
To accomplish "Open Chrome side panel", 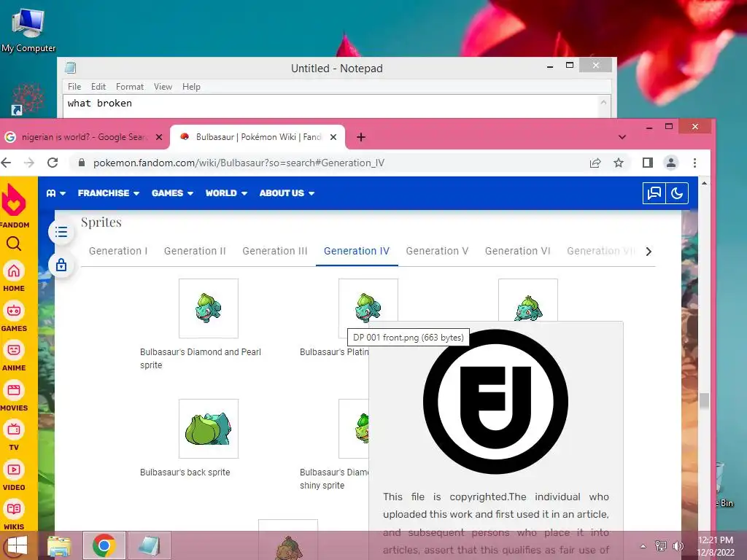I will pyautogui.click(x=648, y=163).
